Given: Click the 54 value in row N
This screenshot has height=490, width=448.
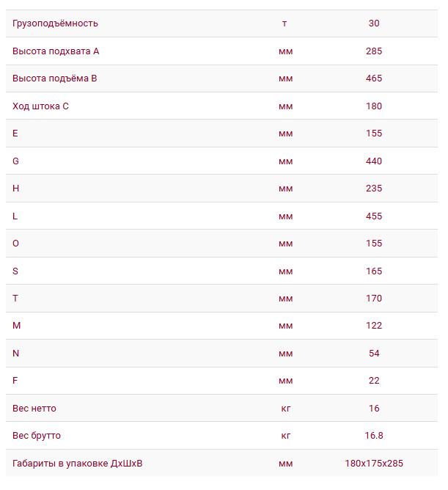Looking at the screenshot, I should click(x=374, y=354).
